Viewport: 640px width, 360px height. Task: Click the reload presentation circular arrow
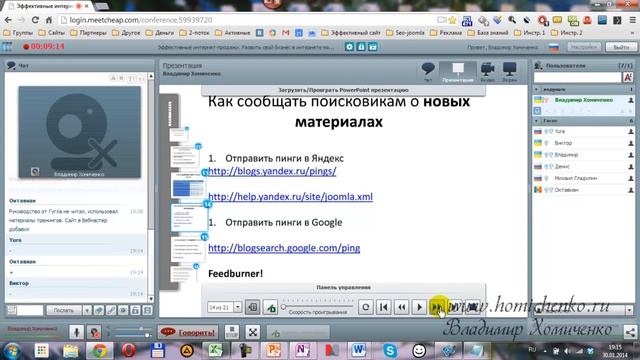[366, 307]
